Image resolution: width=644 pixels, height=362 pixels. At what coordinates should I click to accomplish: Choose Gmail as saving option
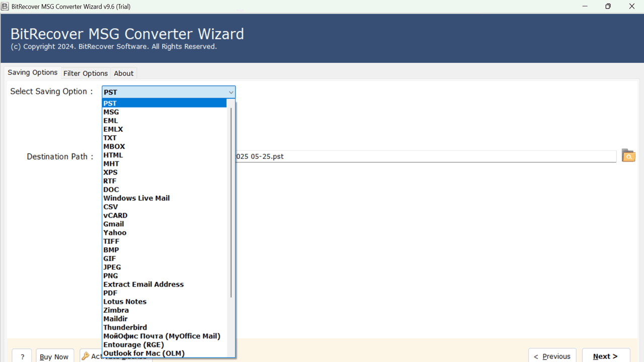point(165,224)
